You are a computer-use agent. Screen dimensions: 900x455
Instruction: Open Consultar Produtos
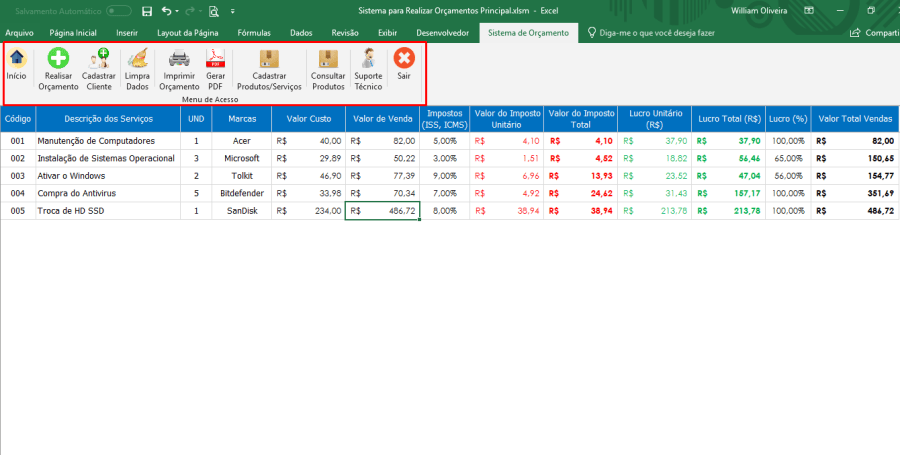pos(328,69)
